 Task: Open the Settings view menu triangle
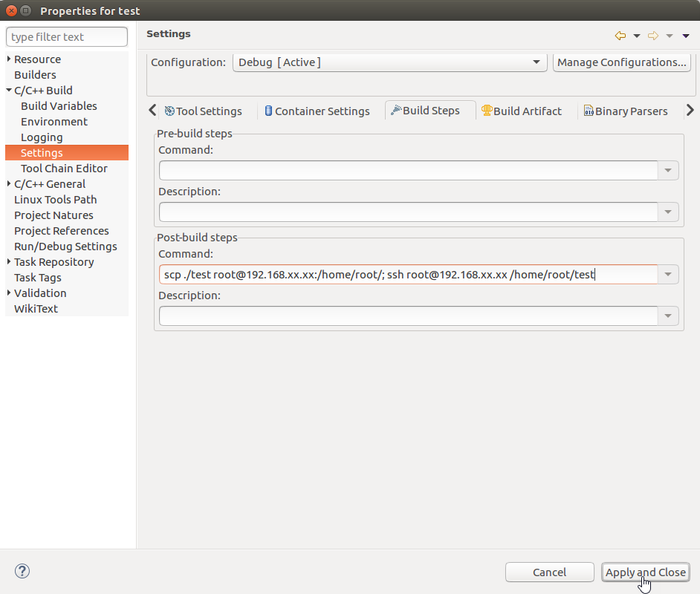pos(686,36)
